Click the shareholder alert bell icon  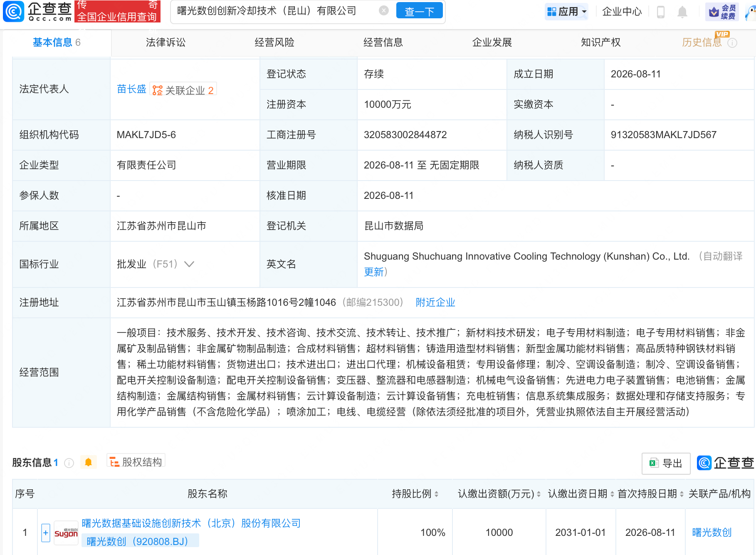click(88, 462)
